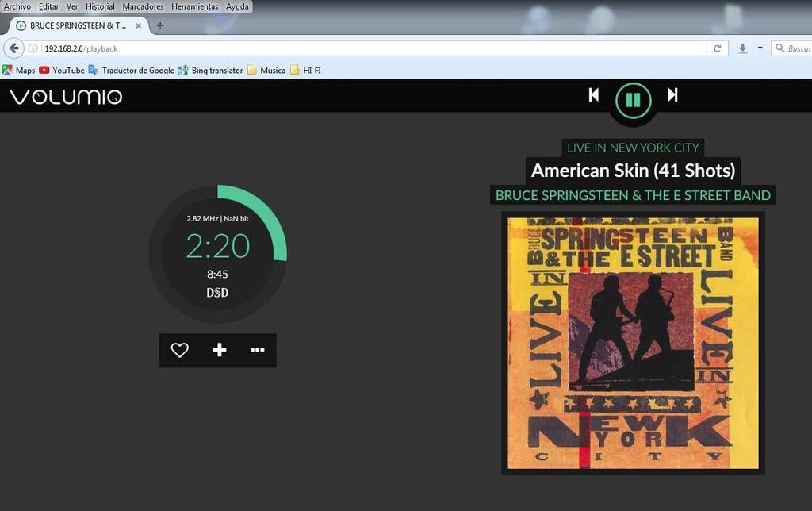Expand the dropdown arrow next to the downloads icon

point(760,48)
